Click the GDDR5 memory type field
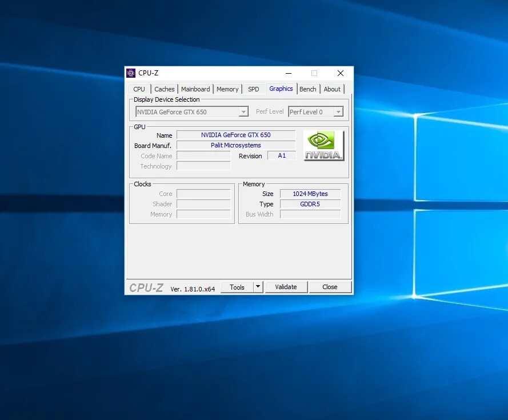 [x=310, y=204]
